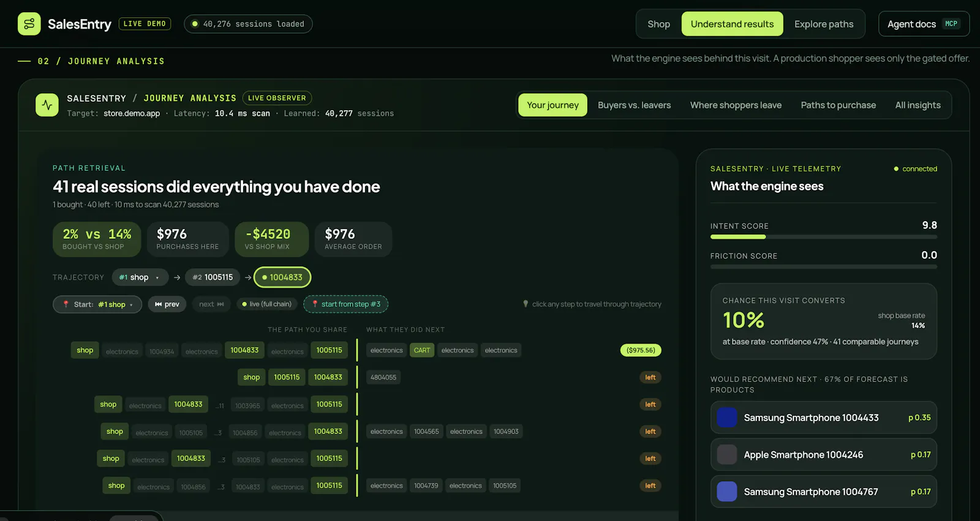
Task: Click the pin icon beside travel hint
Action: click(x=526, y=304)
